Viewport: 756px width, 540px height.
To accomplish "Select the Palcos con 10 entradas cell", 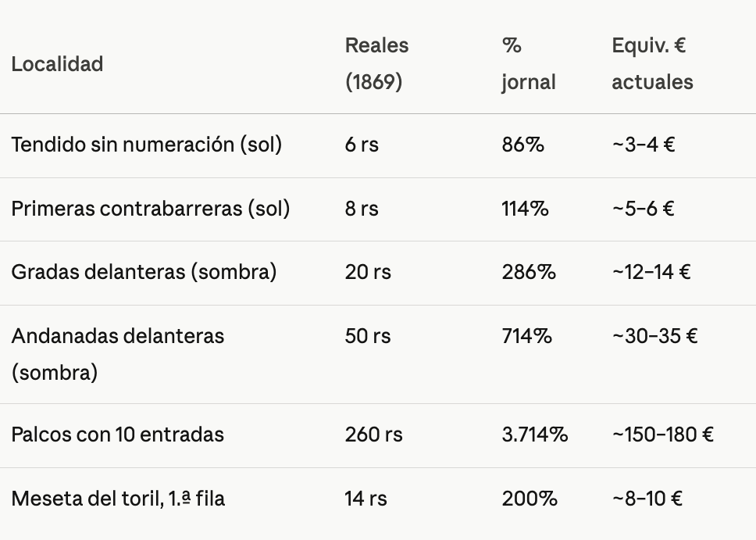I will click(x=118, y=435).
